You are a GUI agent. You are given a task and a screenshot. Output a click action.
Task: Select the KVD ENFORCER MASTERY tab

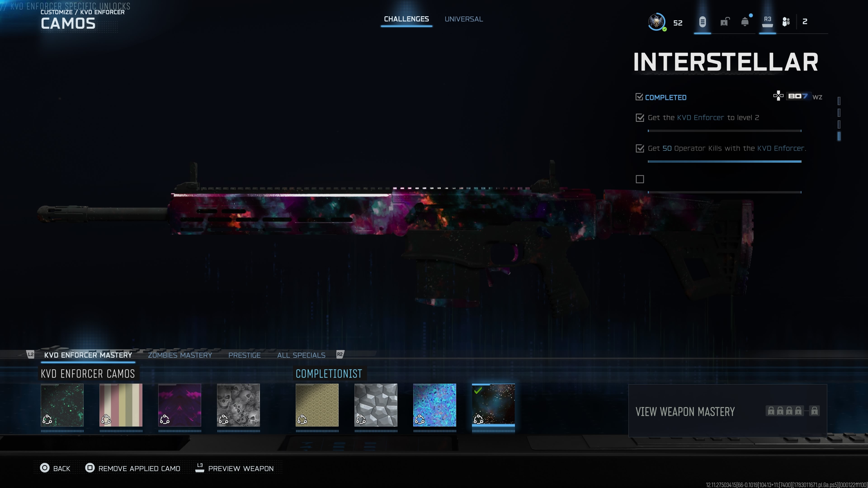pyautogui.click(x=88, y=355)
